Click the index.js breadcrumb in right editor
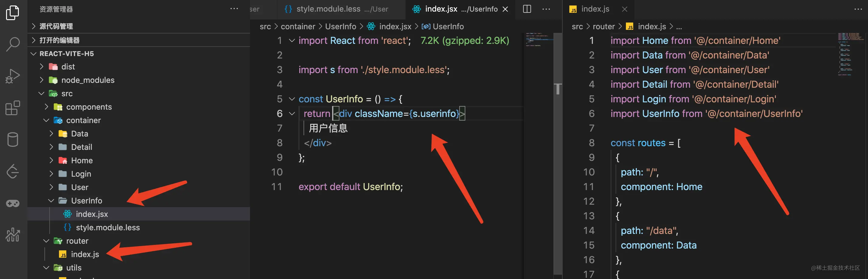 coord(646,26)
